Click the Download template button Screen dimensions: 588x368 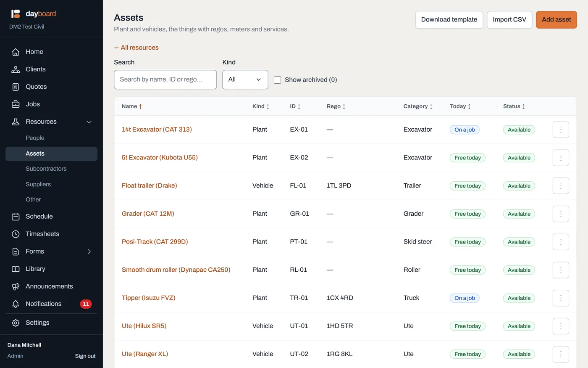coord(449,20)
